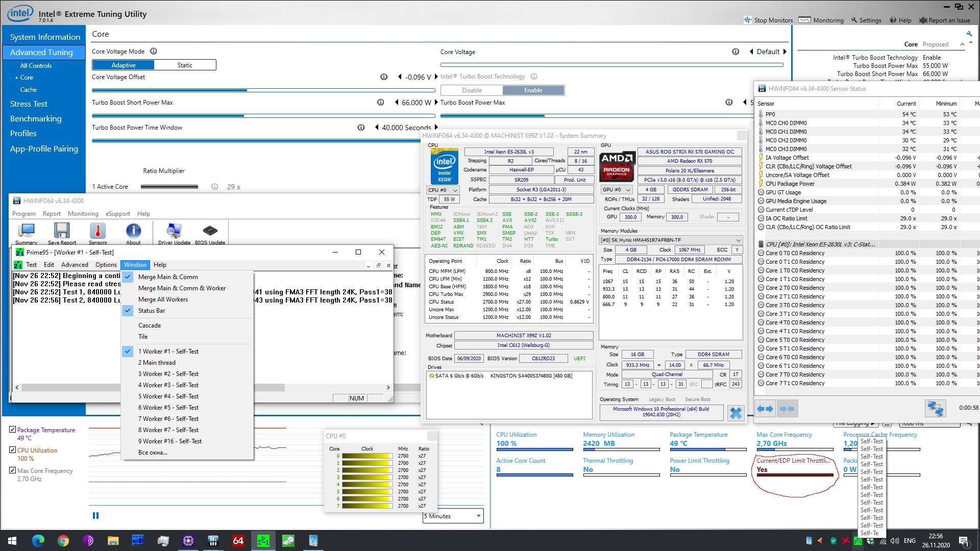Viewport: 980px width, 551px height.
Task: Open SK Hynix memory module dropdown
Action: coord(670,240)
